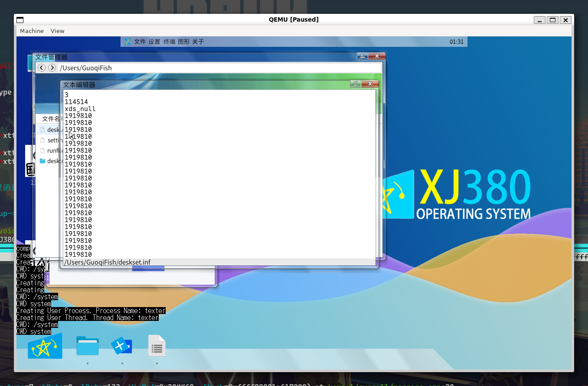Click the /Users/GuoqiFish path field
Viewport: 588px width, 386px height.
217,68
